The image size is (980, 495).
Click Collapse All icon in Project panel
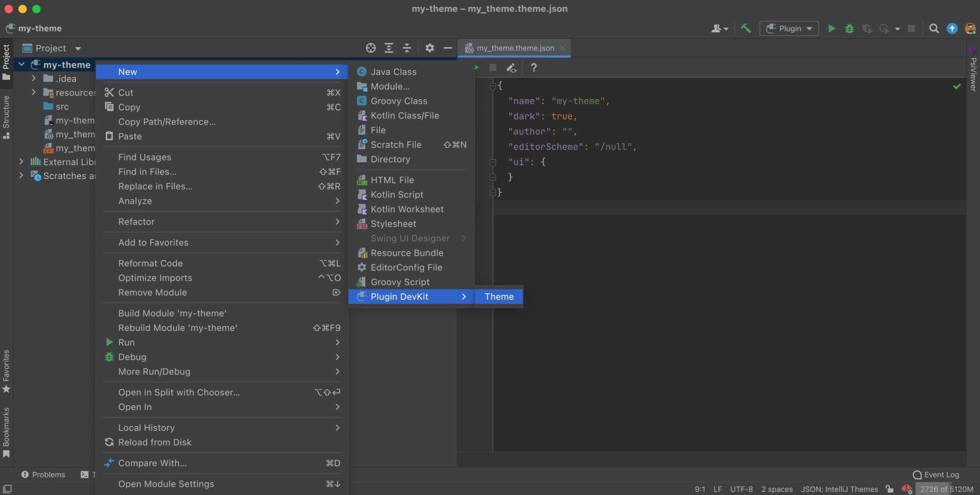[x=407, y=48]
